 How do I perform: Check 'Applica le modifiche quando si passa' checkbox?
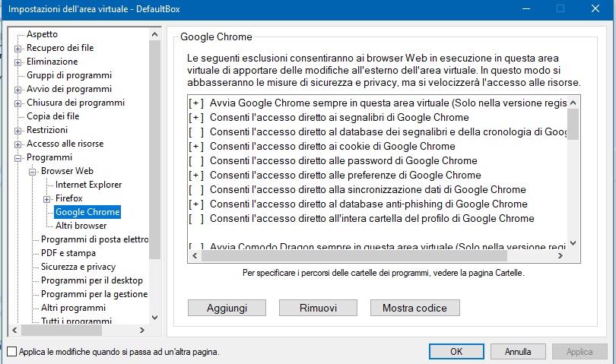[11, 351]
